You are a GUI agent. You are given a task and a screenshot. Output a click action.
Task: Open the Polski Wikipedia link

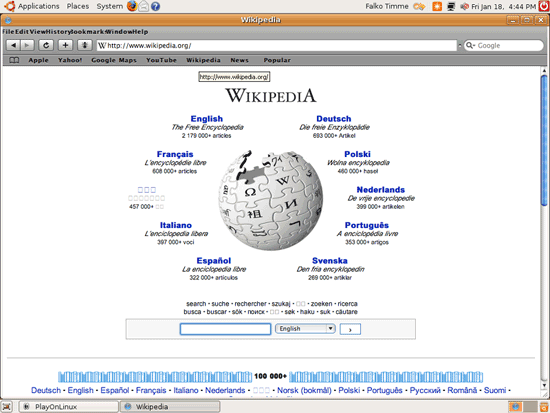click(357, 154)
